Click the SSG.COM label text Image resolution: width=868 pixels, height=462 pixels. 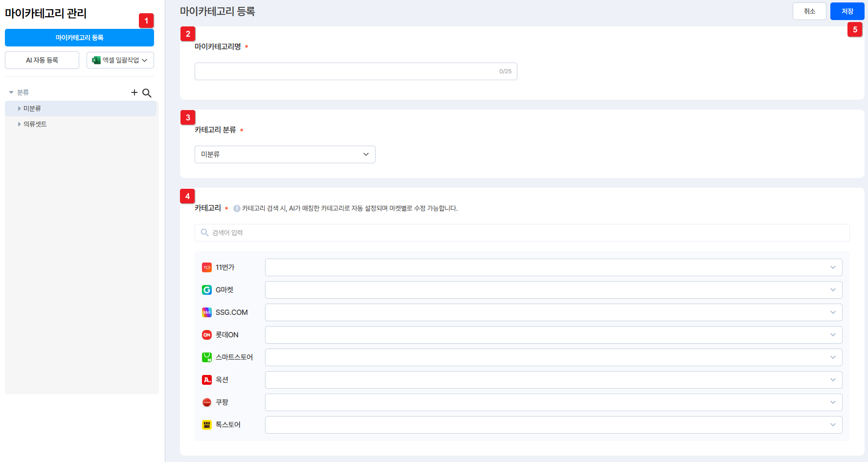pyautogui.click(x=232, y=312)
